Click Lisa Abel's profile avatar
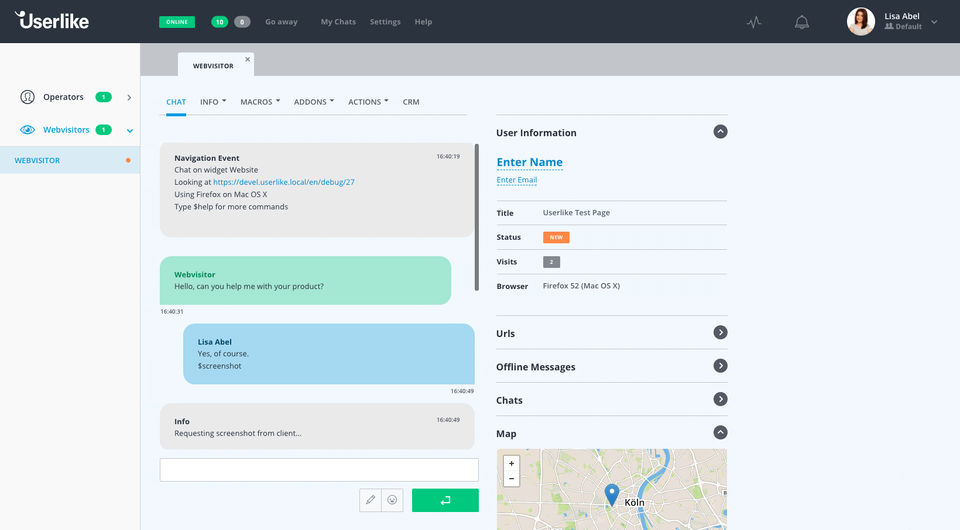The height and width of the screenshot is (530, 960). tap(860, 21)
